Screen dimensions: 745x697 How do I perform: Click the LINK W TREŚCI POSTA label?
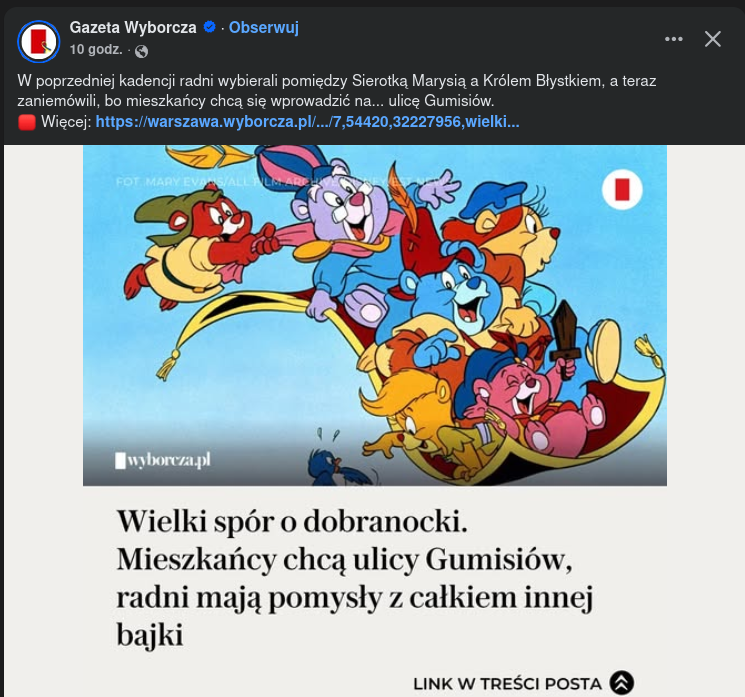click(507, 684)
